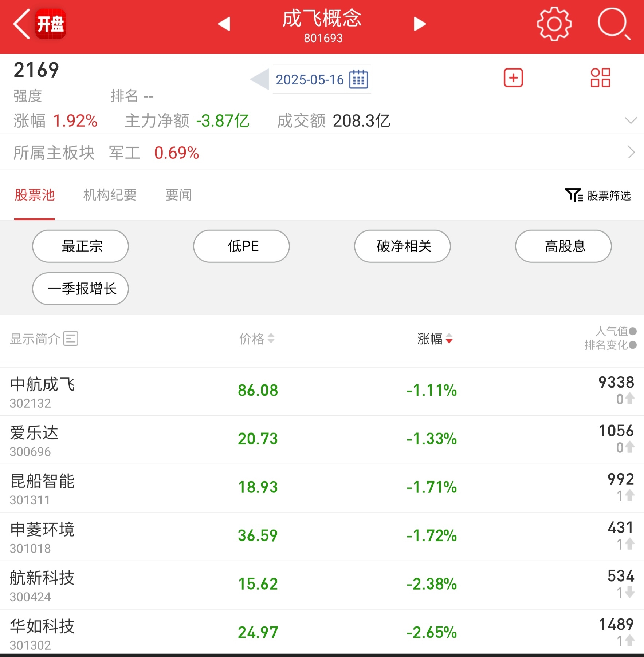Open the grid view icon

(x=600, y=78)
